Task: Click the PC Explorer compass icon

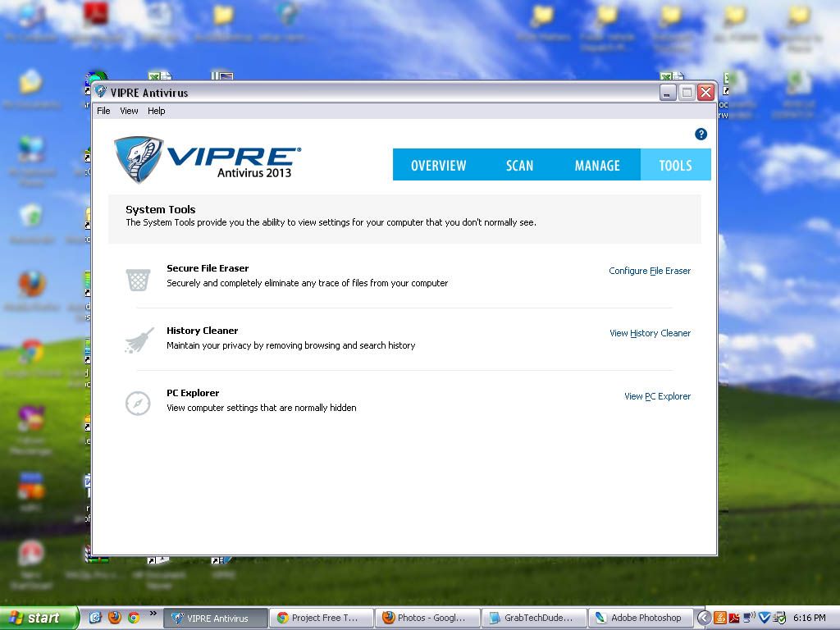Action: coord(138,403)
